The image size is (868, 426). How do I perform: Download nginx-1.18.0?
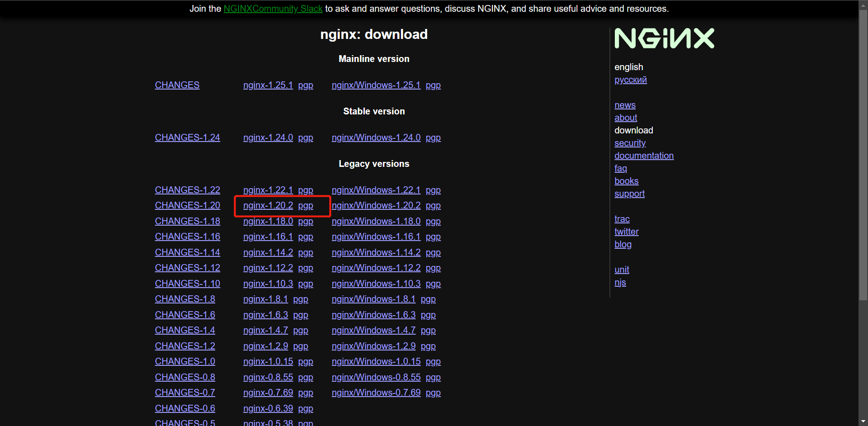click(268, 221)
